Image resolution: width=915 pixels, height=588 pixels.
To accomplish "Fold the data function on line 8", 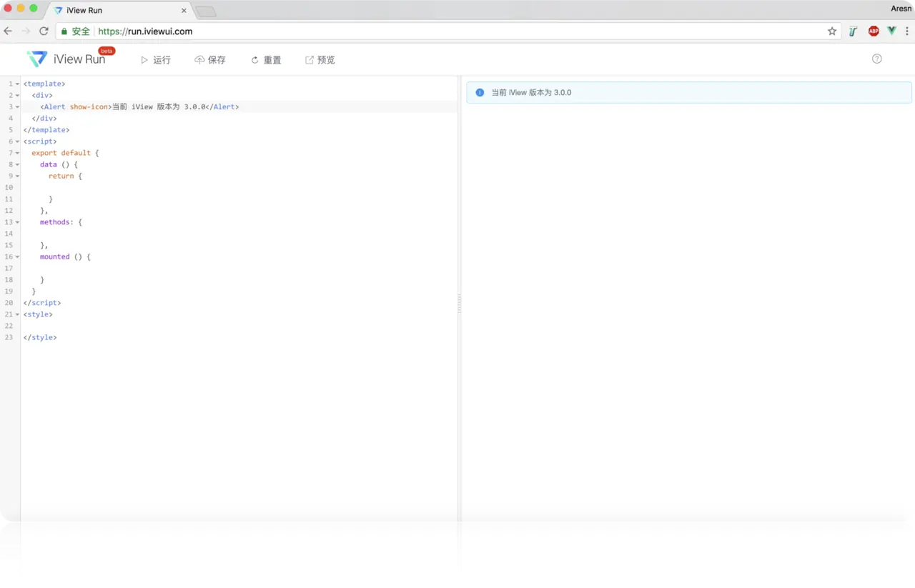I will point(17,165).
